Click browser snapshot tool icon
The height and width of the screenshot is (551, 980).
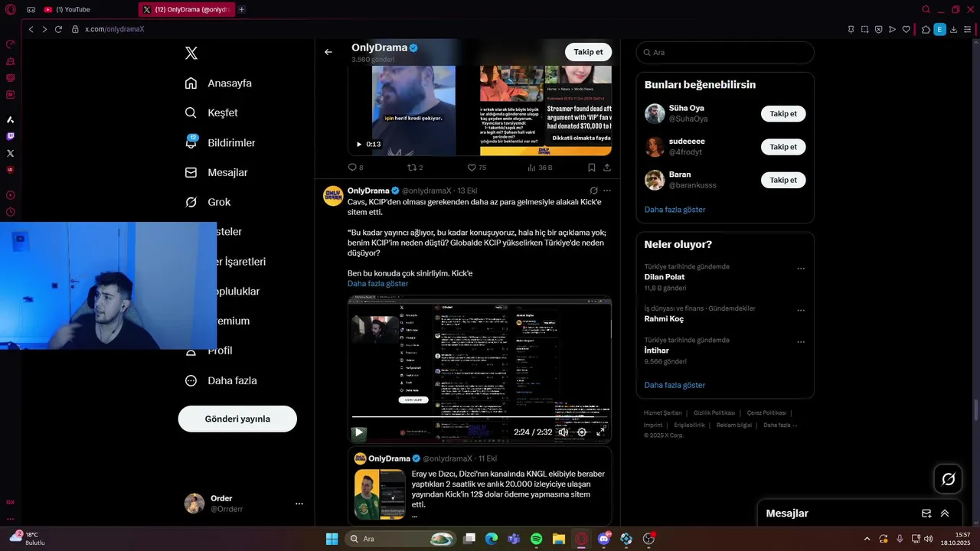coord(864,29)
